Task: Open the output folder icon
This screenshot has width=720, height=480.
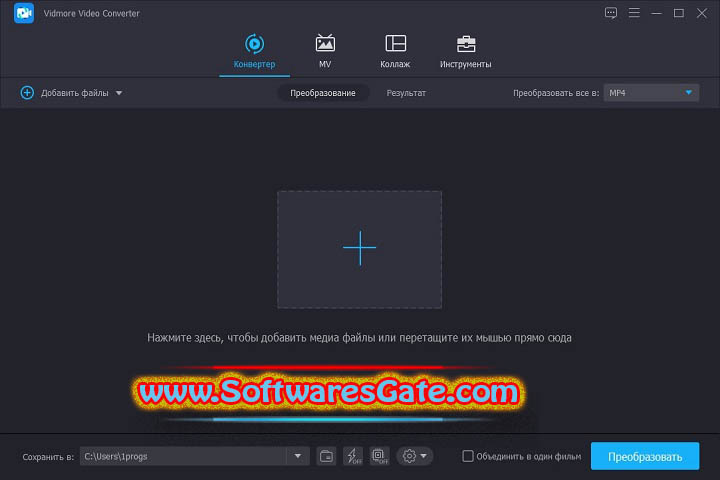Action: coord(326,456)
